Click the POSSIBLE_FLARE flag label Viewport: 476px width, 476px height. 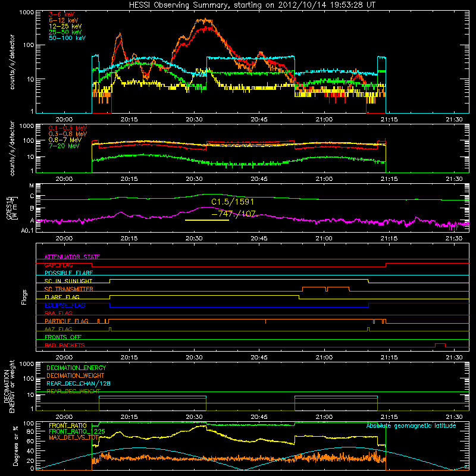(x=68, y=273)
